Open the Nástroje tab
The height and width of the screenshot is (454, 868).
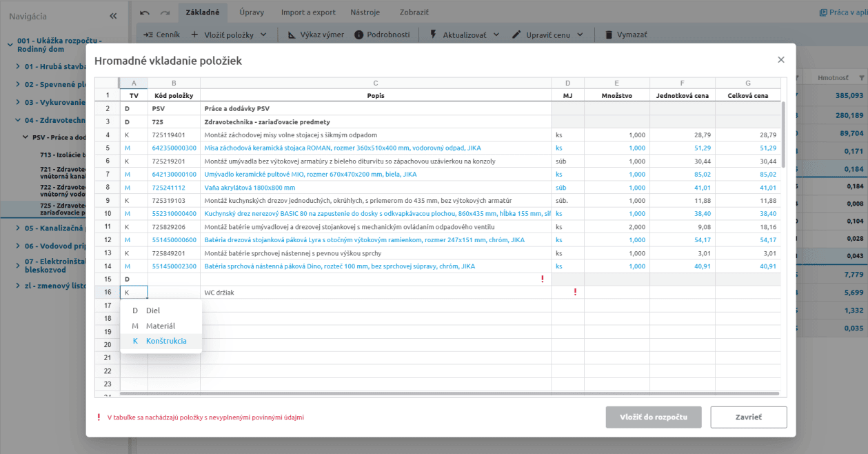365,12
